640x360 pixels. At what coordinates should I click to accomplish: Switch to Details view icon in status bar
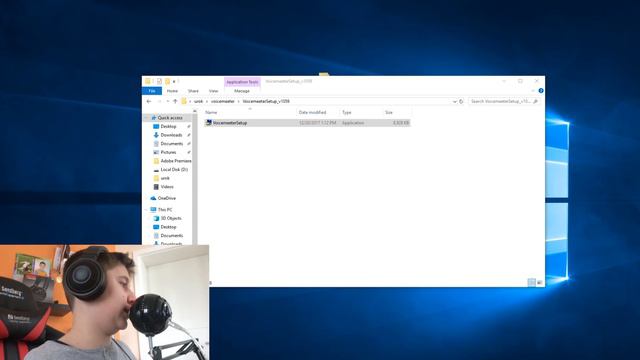point(531,282)
